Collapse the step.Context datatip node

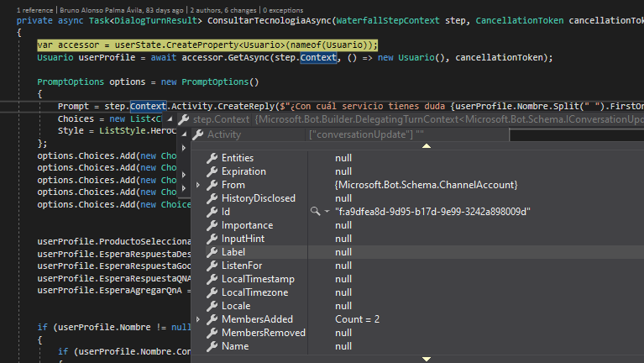point(170,119)
